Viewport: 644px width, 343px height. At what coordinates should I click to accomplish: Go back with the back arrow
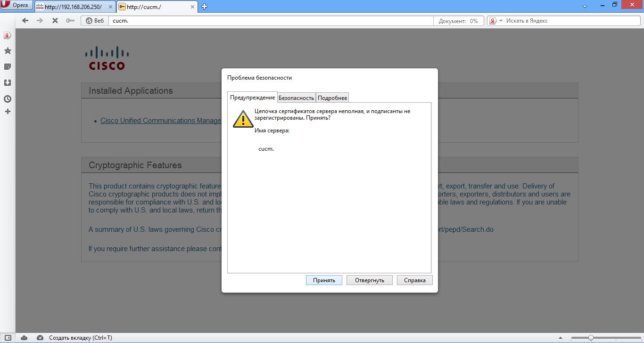click(25, 21)
